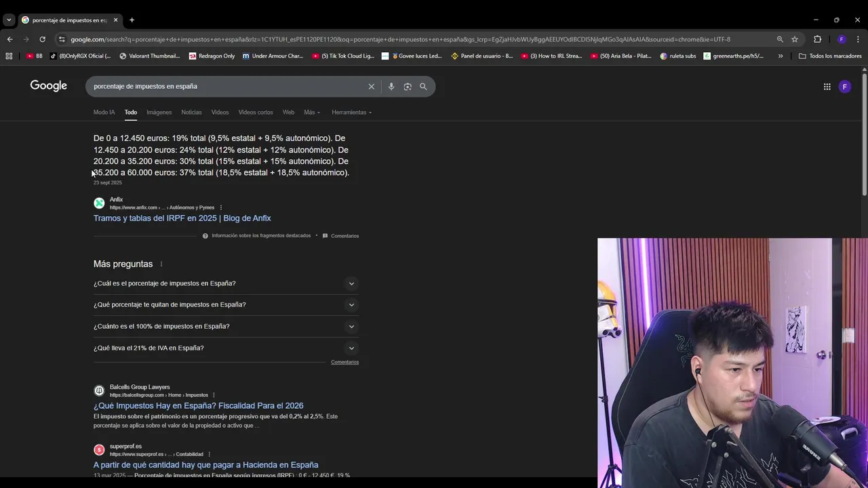The image size is (868, 488).
Task: Open the Herramientas dropdown
Action: [x=351, y=113]
